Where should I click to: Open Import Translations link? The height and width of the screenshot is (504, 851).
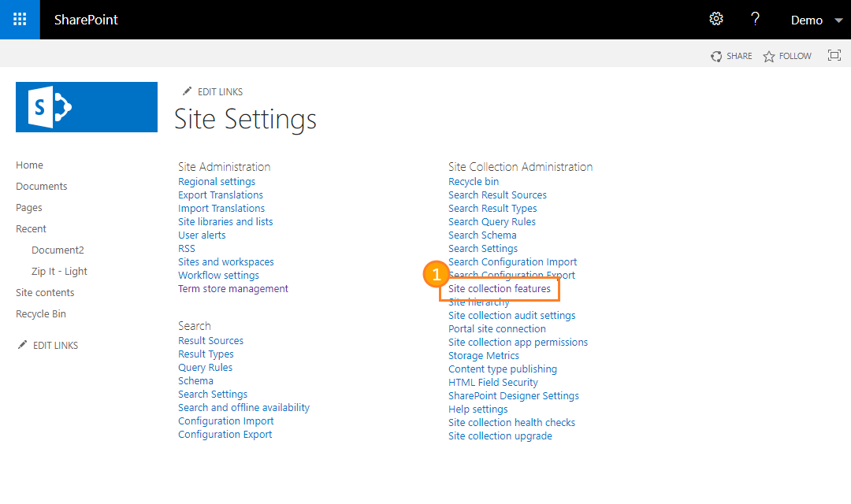tap(221, 209)
